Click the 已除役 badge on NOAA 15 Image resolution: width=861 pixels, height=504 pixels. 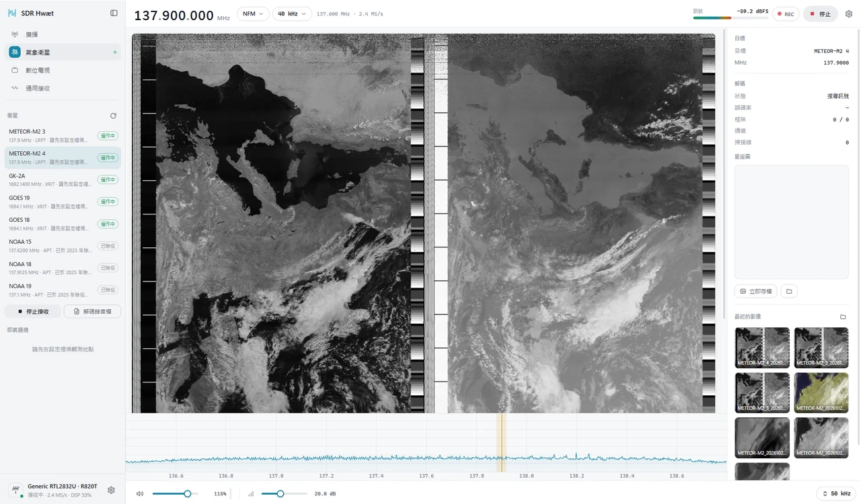[x=108, y=245]
